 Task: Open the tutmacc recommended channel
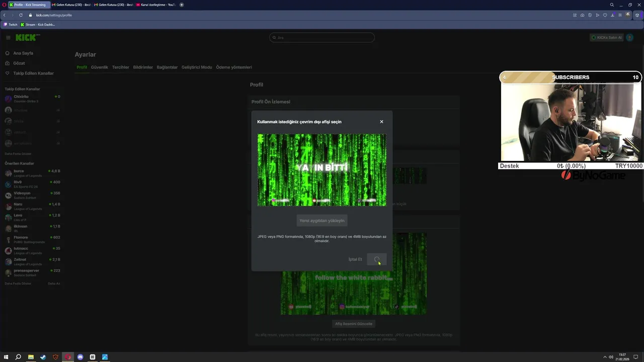pyautogui.click(x=32, y=250)
